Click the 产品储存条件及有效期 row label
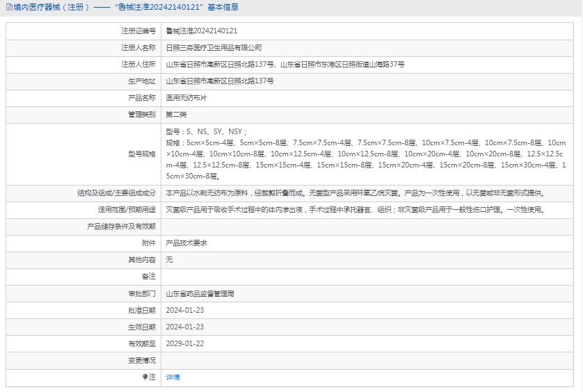 tap(121, 227)
